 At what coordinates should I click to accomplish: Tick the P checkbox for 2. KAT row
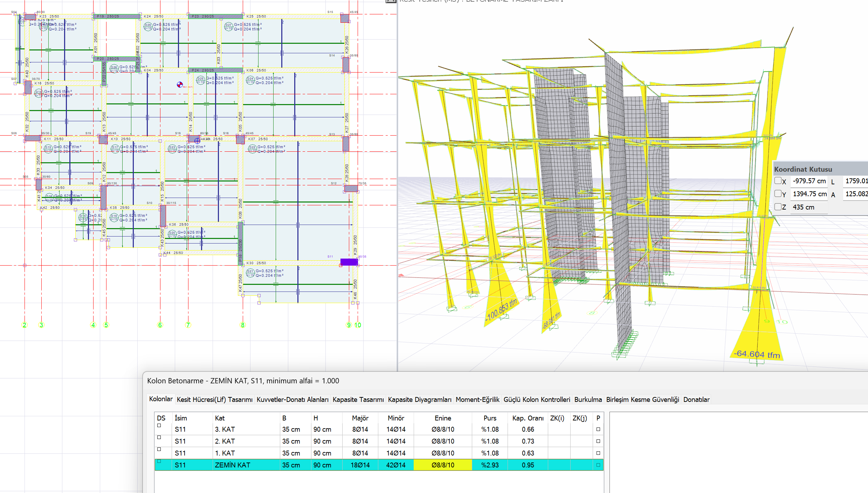click(x=598, y=441)
